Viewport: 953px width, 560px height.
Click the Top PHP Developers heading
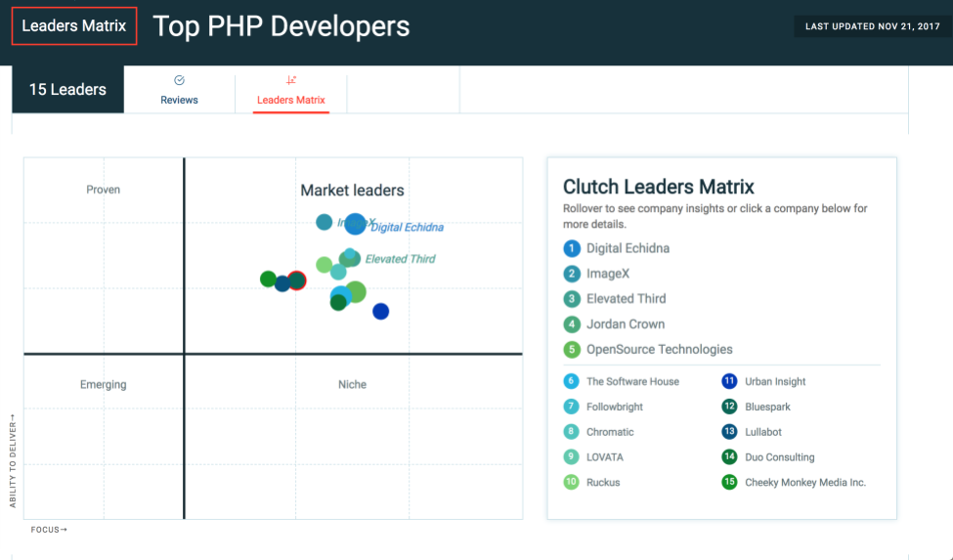point(282,26)
